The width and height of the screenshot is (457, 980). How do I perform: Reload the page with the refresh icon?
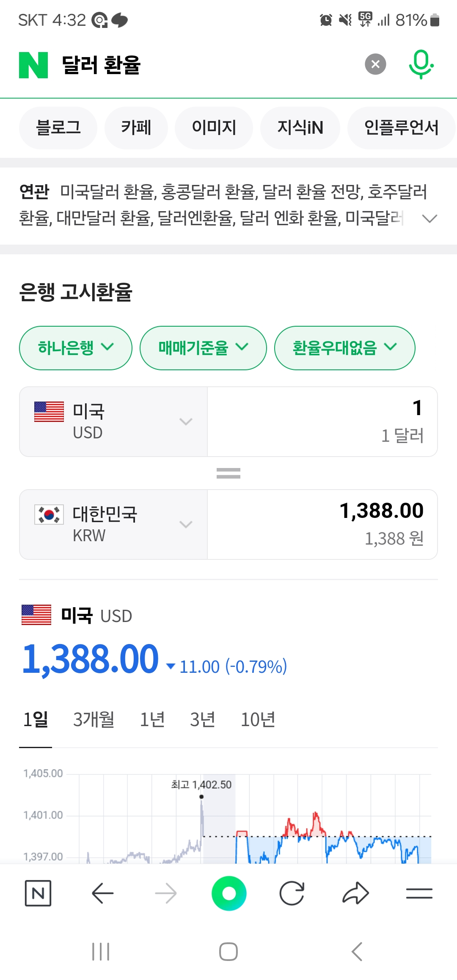(292, 893)
